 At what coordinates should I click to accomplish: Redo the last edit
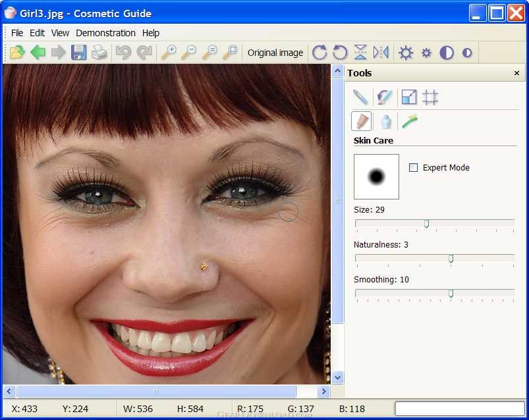click(x=144, y=52)
